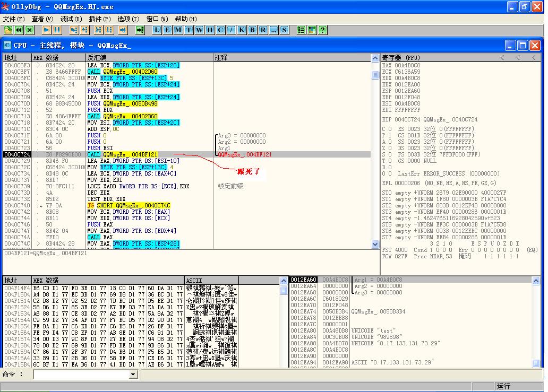Open Handles window with H button
The width and height of the screenshot is (548, 392).
210,30
